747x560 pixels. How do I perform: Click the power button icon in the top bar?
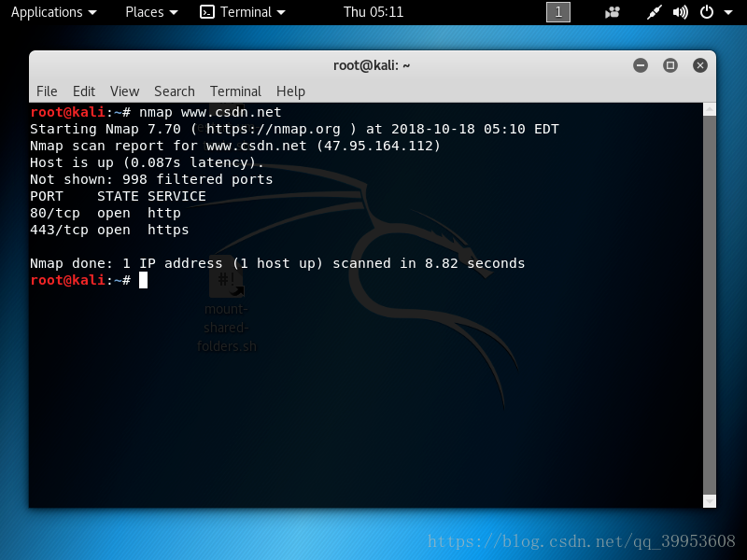[707, 12]
